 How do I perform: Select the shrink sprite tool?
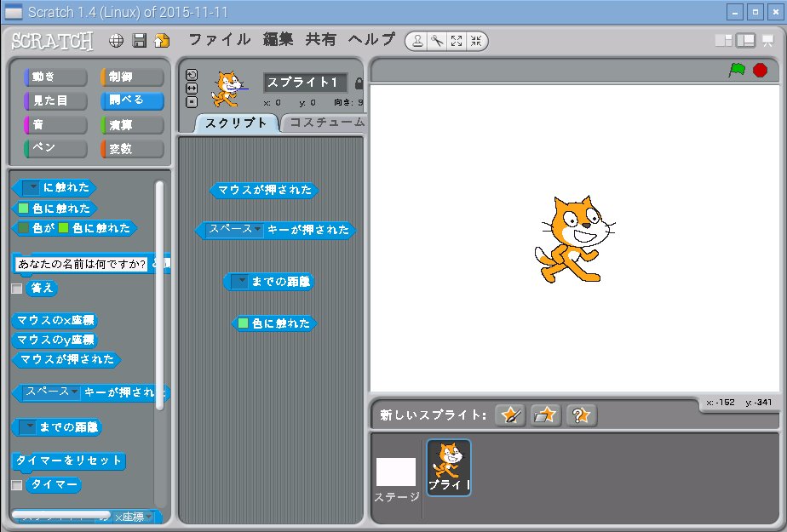point(476,41)
